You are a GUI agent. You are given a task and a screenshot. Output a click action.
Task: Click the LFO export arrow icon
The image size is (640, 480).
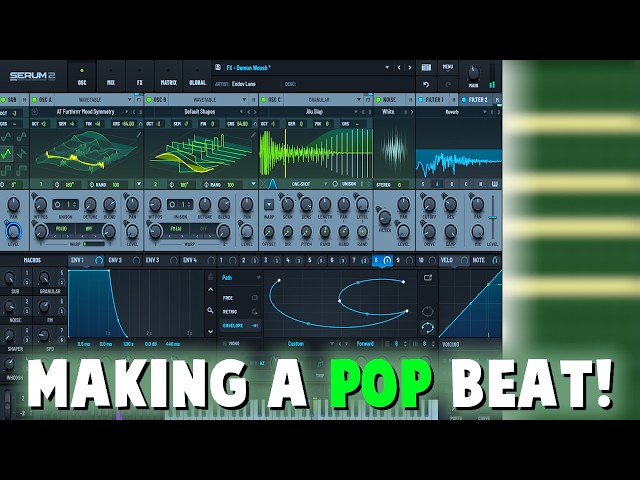pos(427,278)
